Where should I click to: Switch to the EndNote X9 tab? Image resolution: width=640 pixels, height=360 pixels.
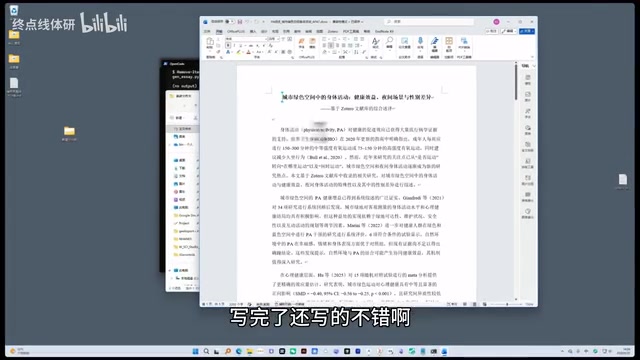(384, 31)
